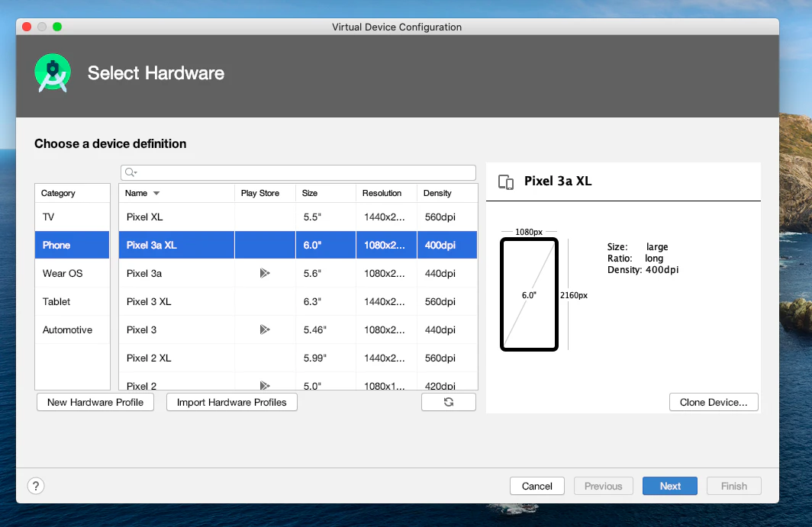812x527 pixels.
Task: Select the TV category
Action: (72, 217)
